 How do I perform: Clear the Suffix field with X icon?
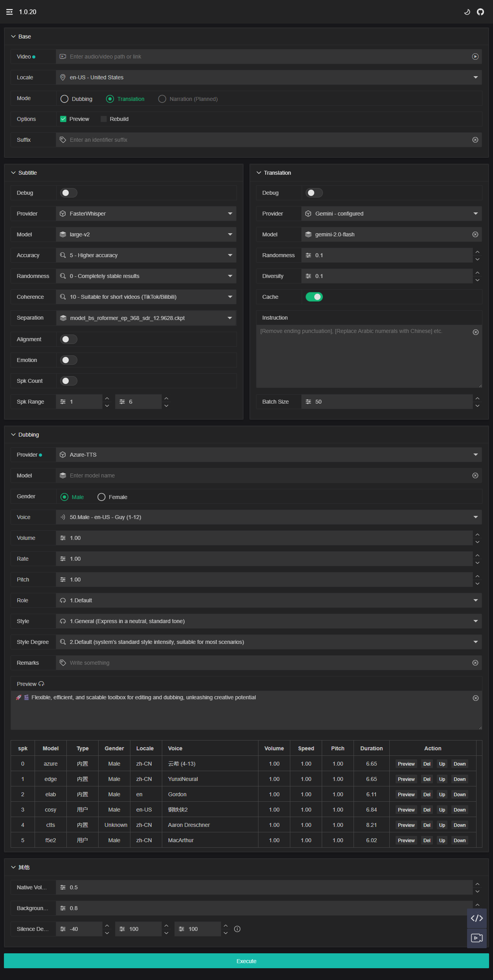[475, 140]
